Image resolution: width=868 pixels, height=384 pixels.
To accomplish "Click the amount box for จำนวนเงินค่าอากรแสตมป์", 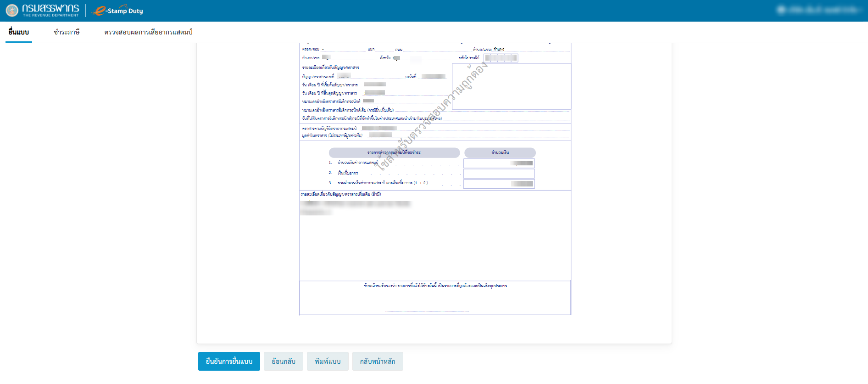I will click(499, 164).
